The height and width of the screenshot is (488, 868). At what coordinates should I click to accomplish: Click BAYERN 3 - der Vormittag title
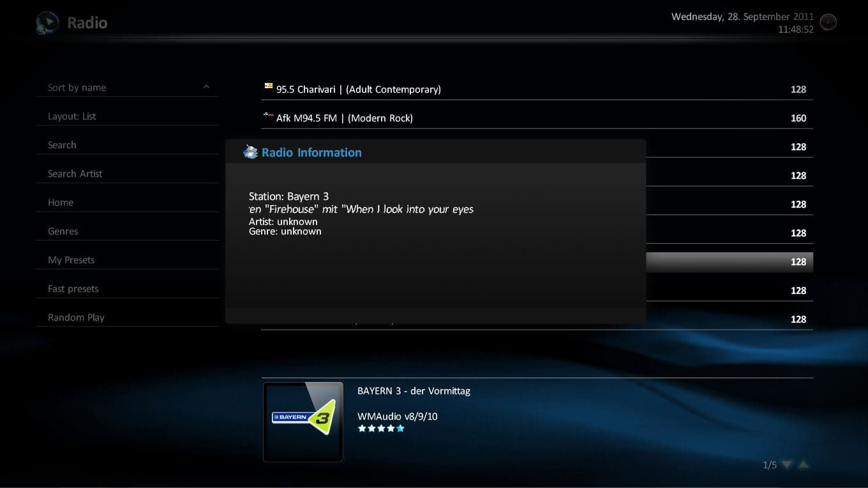(414, 391)
